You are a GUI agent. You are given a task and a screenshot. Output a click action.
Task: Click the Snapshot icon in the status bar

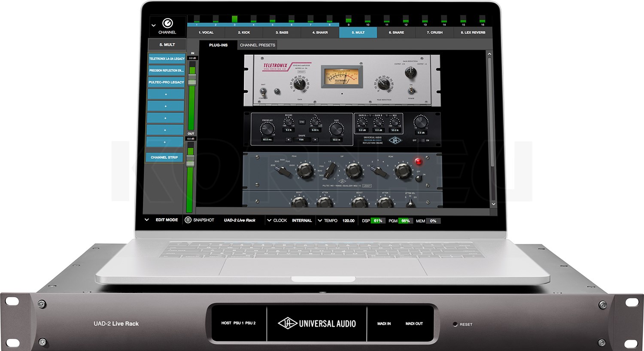187,220
